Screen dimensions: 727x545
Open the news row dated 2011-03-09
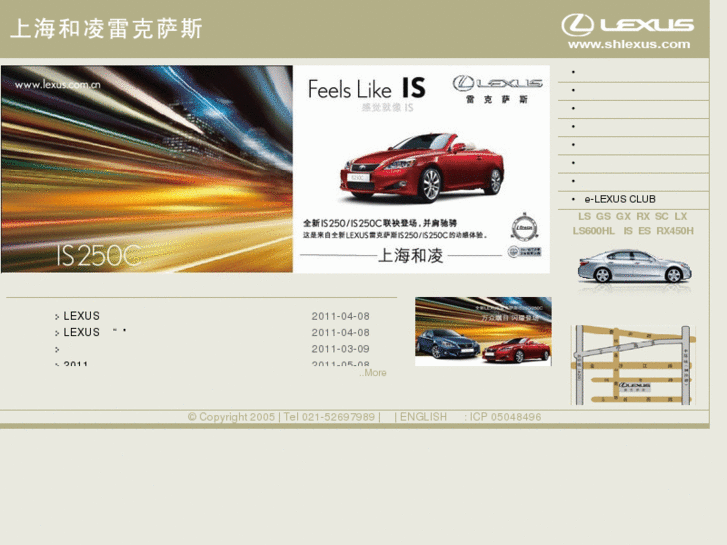[212, 349]
